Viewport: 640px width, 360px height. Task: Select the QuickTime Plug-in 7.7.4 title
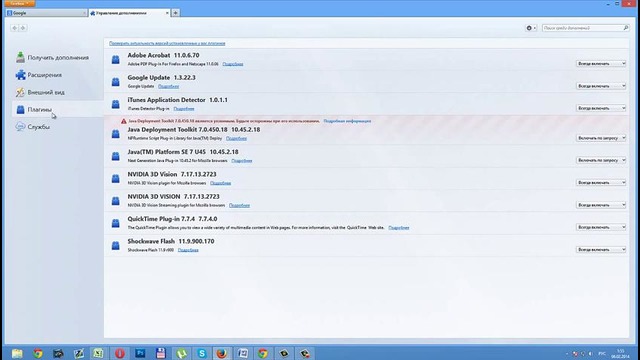172,219
